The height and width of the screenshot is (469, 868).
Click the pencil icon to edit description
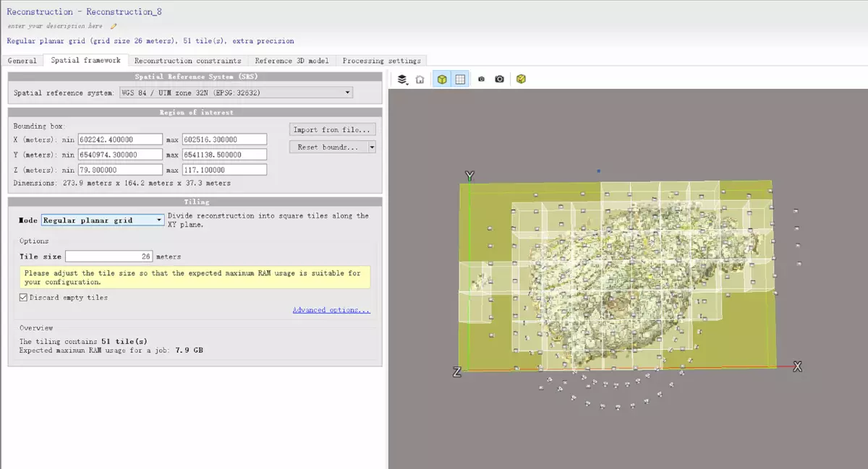114,26
